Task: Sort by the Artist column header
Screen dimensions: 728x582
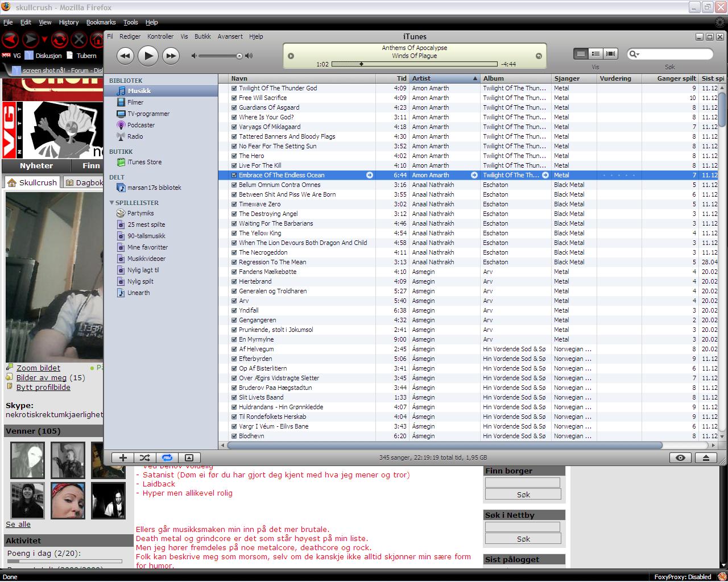Action: [x=445, y=78]
